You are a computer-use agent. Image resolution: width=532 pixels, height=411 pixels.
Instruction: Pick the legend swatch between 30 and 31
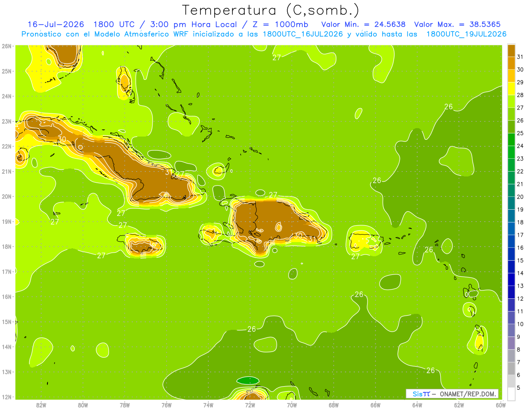click(511, 63)
